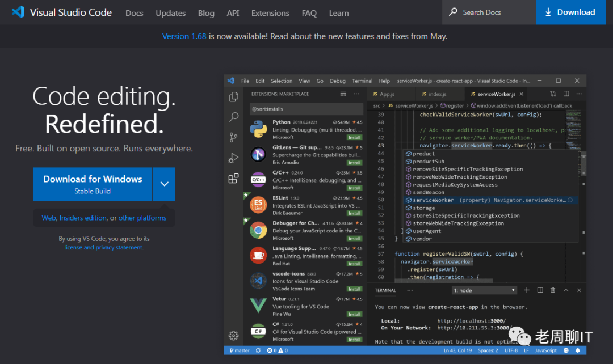Click the Explorer files icon in activity bar
Viewport: 613px width, 364px height.
point(233,96)
